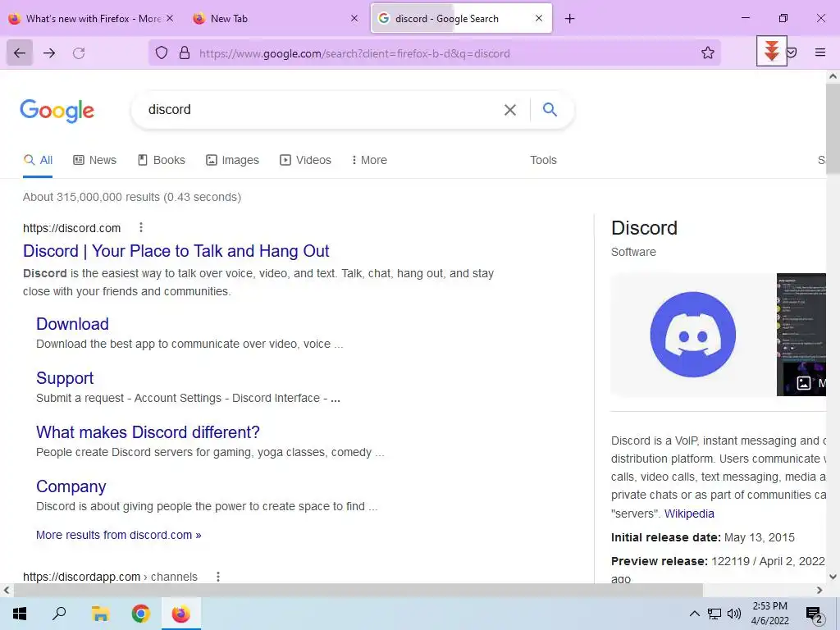Open the network status tray icon
The width and height of the screenshot is (840, 630).
(714, 614)
